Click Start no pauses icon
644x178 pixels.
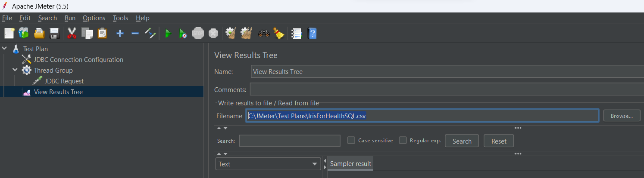pos(183,34)
